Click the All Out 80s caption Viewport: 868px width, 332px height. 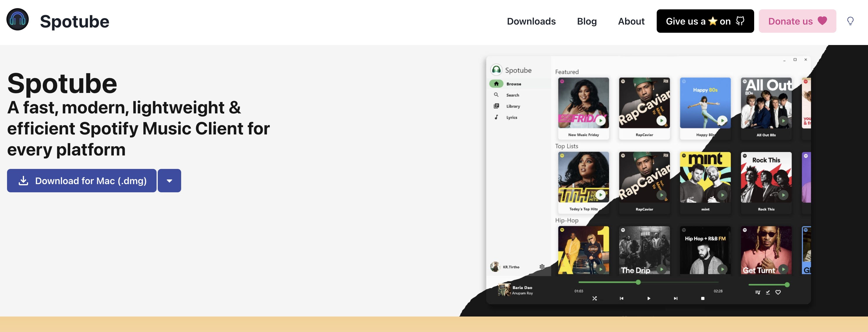[766, 135]
